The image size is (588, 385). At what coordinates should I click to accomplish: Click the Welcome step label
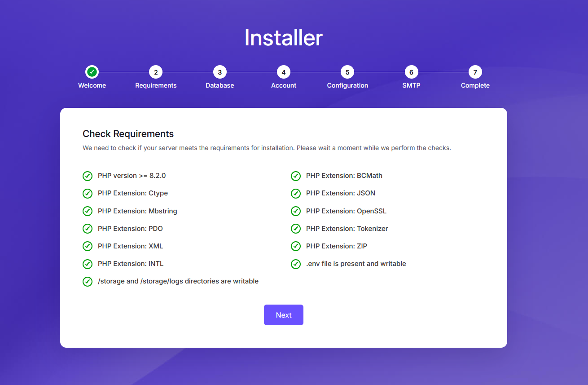coord(92,85)
